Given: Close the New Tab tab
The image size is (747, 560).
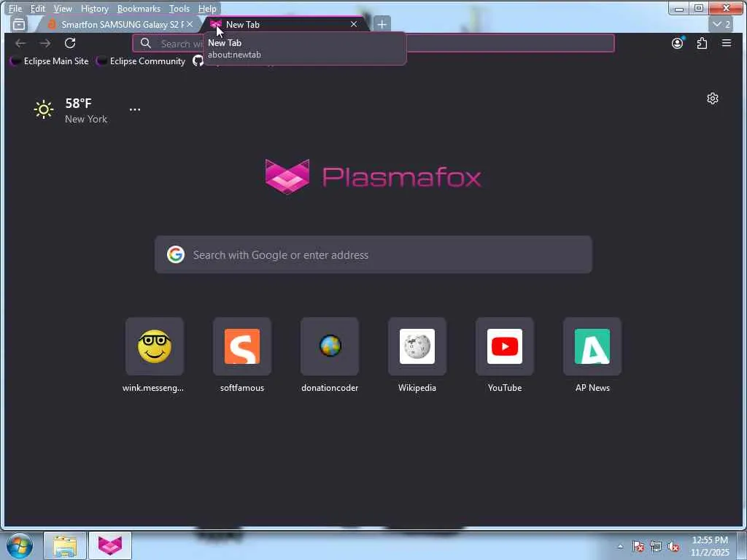Looking at the screenshot, I should point(354,24).
